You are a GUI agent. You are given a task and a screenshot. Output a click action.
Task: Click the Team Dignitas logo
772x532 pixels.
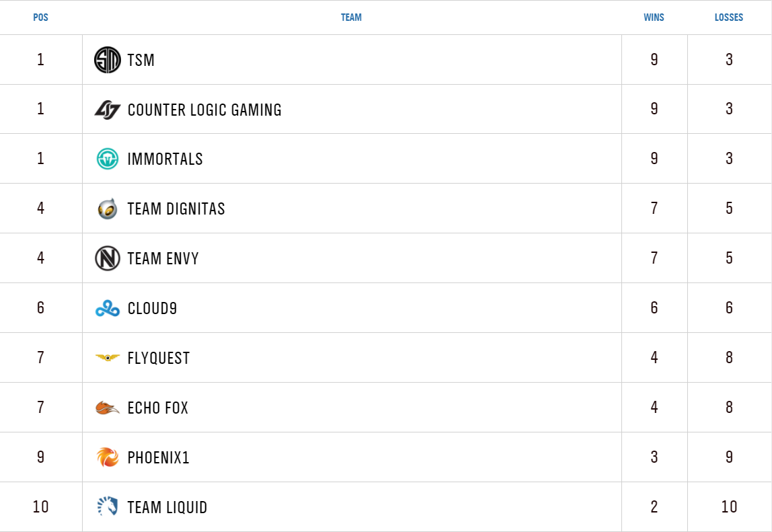tap(107, 208)
